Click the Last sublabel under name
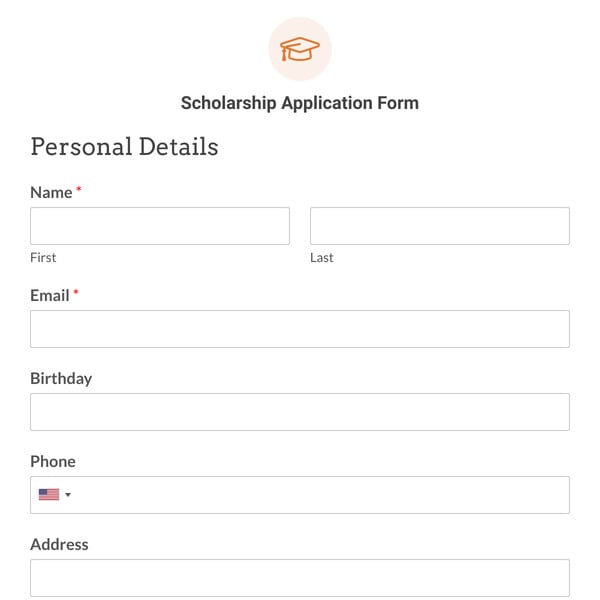Image resolution: width=600 pixels, height=600 pixels. 322,258
